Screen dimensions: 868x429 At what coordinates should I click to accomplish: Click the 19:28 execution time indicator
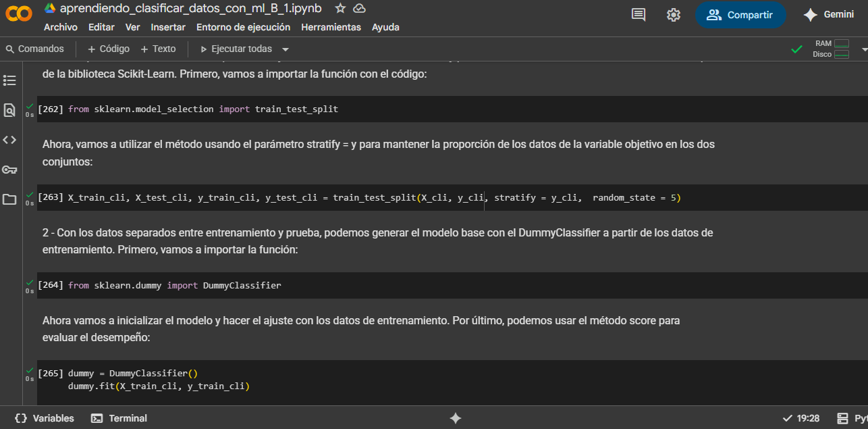pos(801,418)
